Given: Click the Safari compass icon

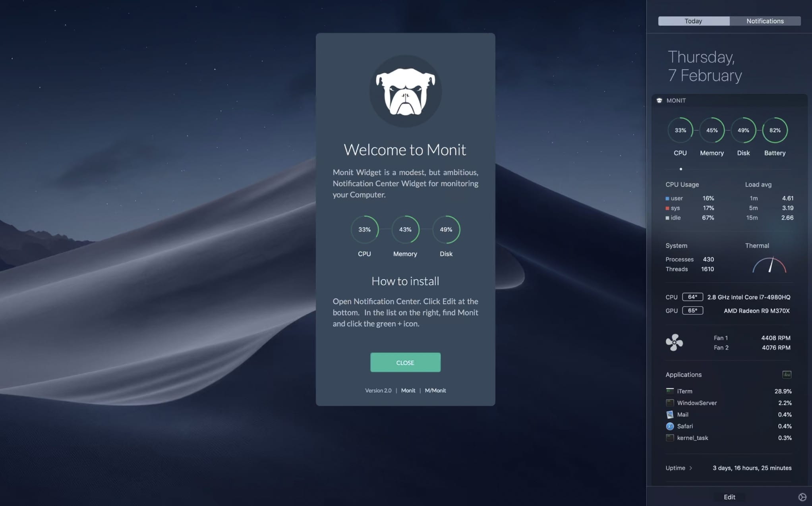Looking at the screenshot, I should [x=670, y=426].
